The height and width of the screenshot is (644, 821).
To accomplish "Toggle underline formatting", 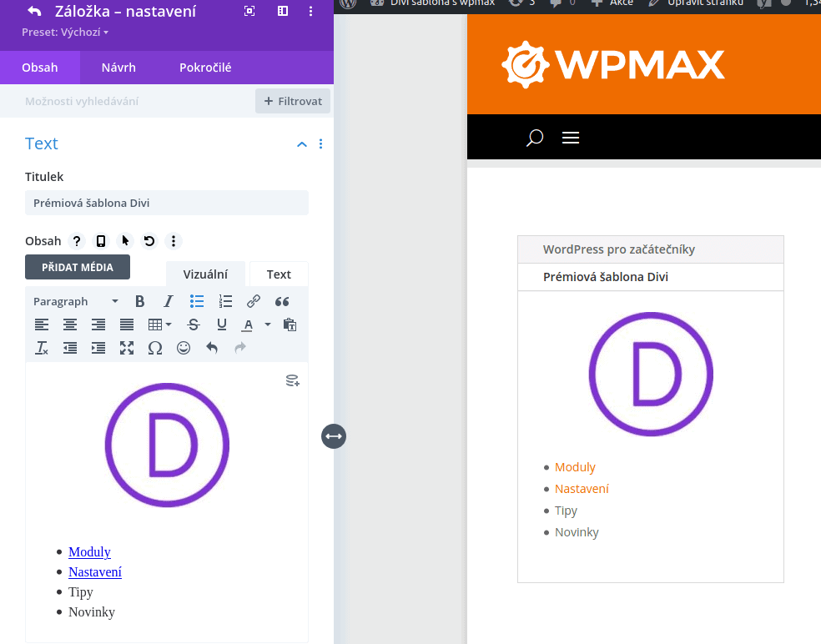I will [221, 325].
